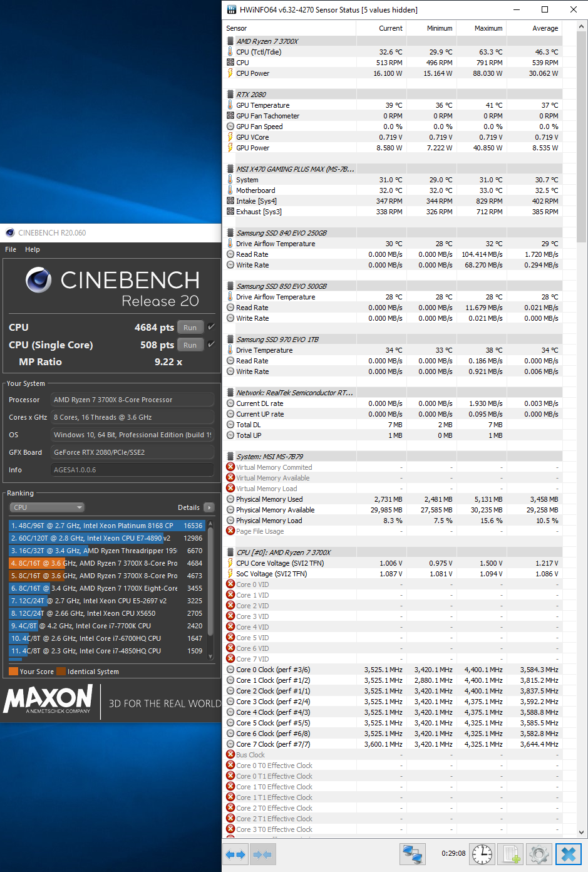This screenshot has height=872, width=588.
Task: Toggle the CPU (Single Core) test checkbox
Action: (x=211, y=345)
